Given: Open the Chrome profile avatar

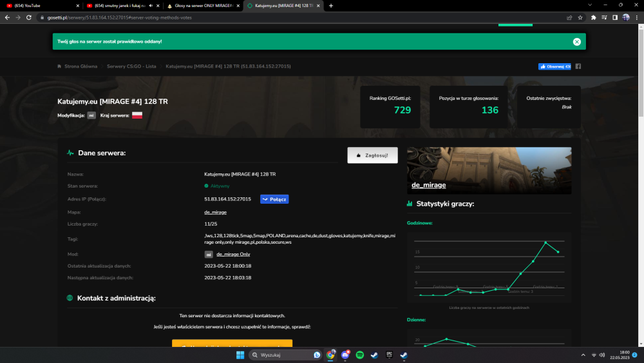Looking at the screenshot, I should (x=626, y=17).
